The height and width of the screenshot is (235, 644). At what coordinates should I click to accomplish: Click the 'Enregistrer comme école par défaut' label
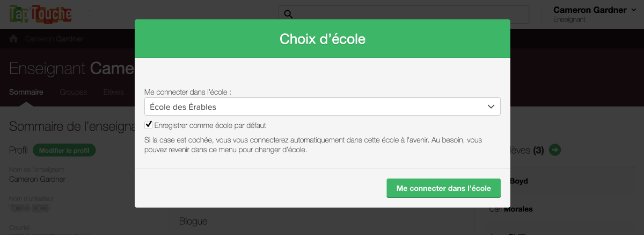210,125
